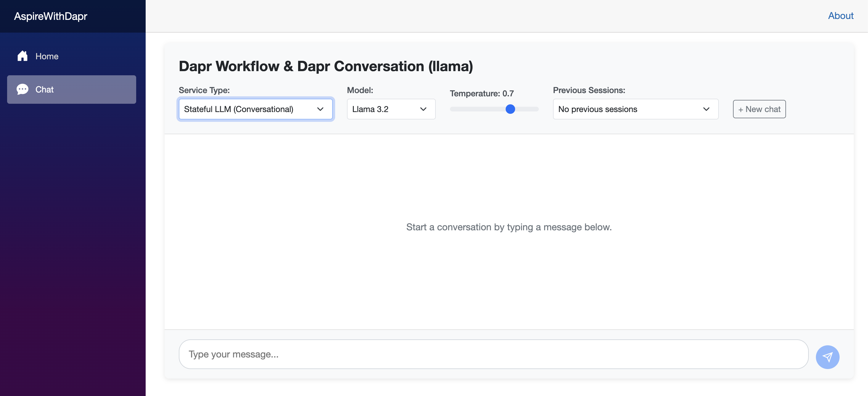868x396 pixels.
Task: Click the Chat speech bubble icon
Action: 22,90
